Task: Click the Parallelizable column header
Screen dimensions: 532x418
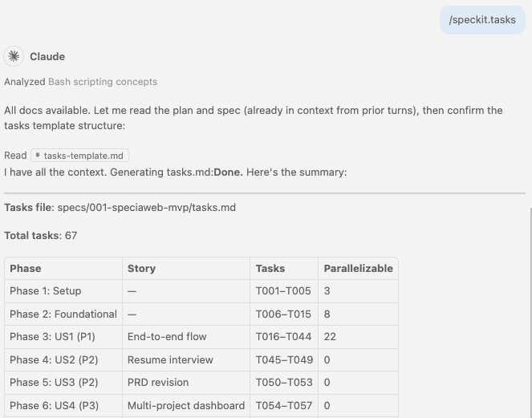Action: pos(358,268)
